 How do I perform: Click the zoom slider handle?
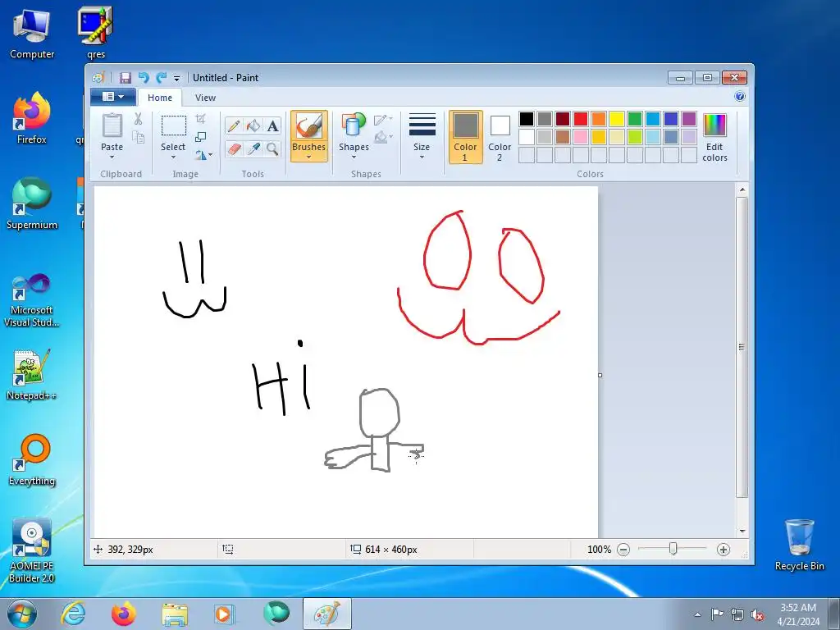coord(673,549)
